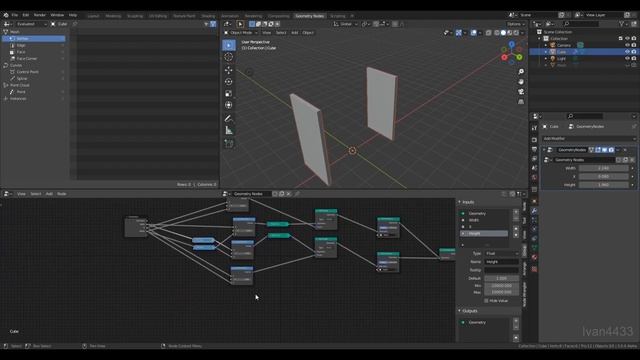640x360 pixels.
Task: Select the Light object in outliner
Action: click(561, 58)
